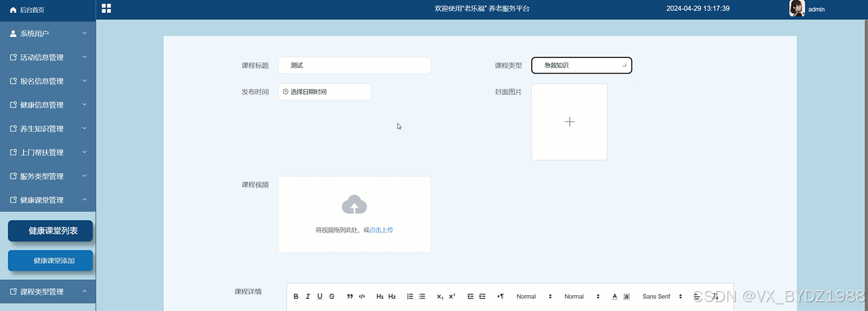Expand the 活动信息管理 sidebar menu
The width and height of the screenshot is (868, 311).
[48, 57]
